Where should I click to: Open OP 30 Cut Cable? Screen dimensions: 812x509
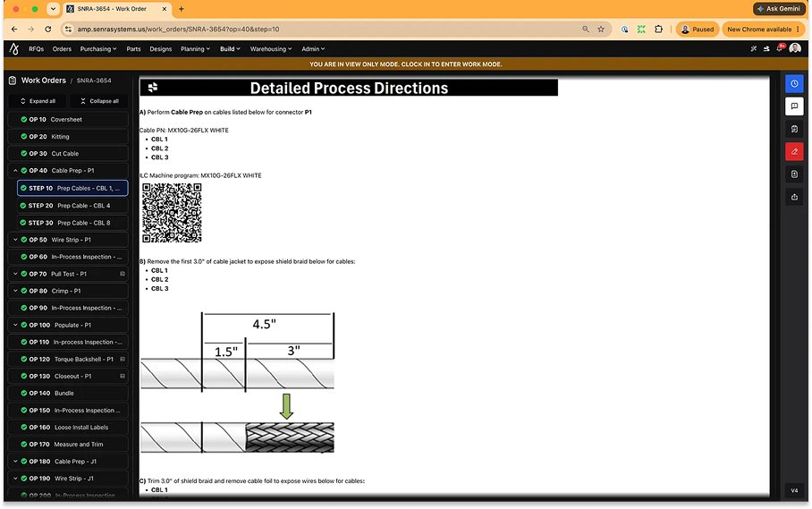(68, 153)
